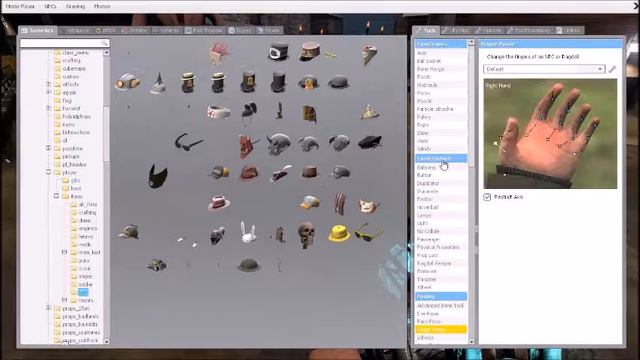Spawn the yellow hard hat model
The height and width of the screenshot is (360, 640).
point(339,233)
